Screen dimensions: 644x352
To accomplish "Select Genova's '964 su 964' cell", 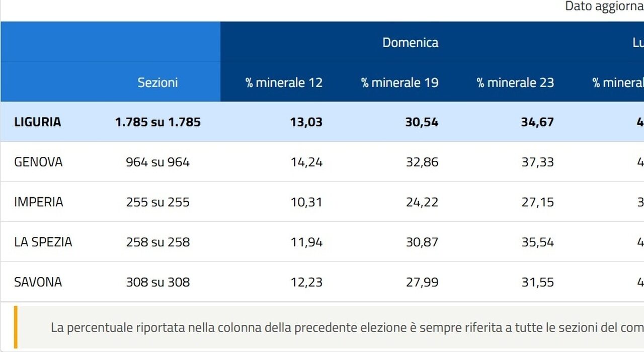I will click(x=158, y=162).
